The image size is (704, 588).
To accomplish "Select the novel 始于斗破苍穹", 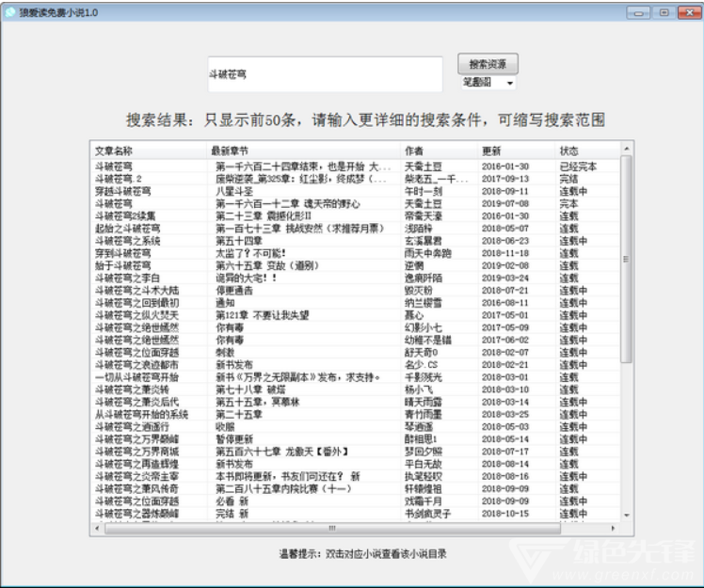I will pyautogui.click(x=122, y=265).
